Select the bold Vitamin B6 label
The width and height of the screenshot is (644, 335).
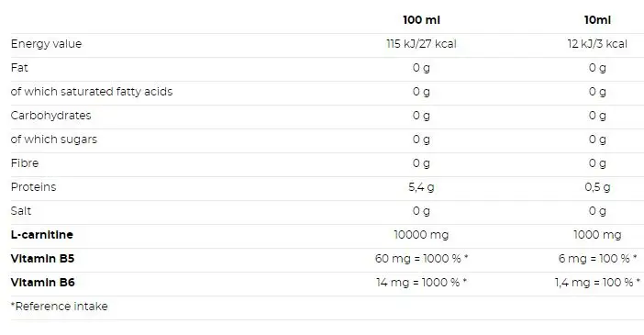43,283
